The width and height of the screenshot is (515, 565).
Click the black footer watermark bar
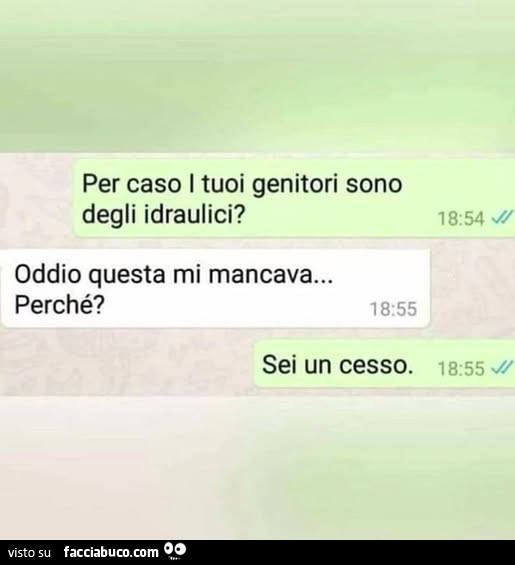[257, 552]
